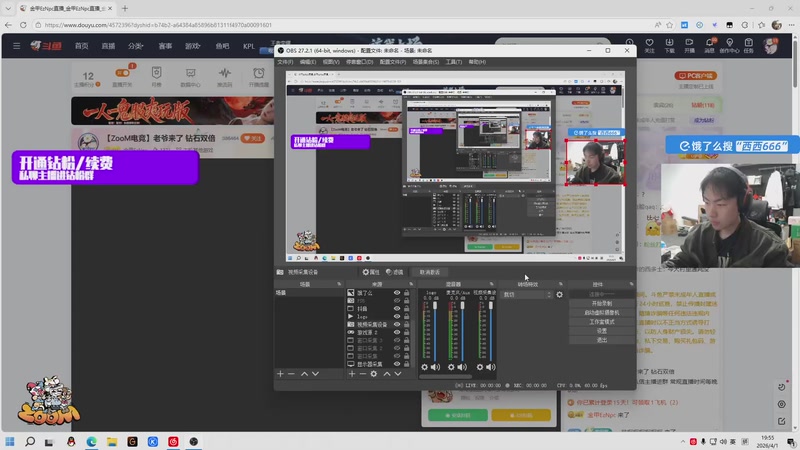Viewport: 800px width, 450px height.
Task: Move scene down in Scenes panel
Action: point(315,374)
